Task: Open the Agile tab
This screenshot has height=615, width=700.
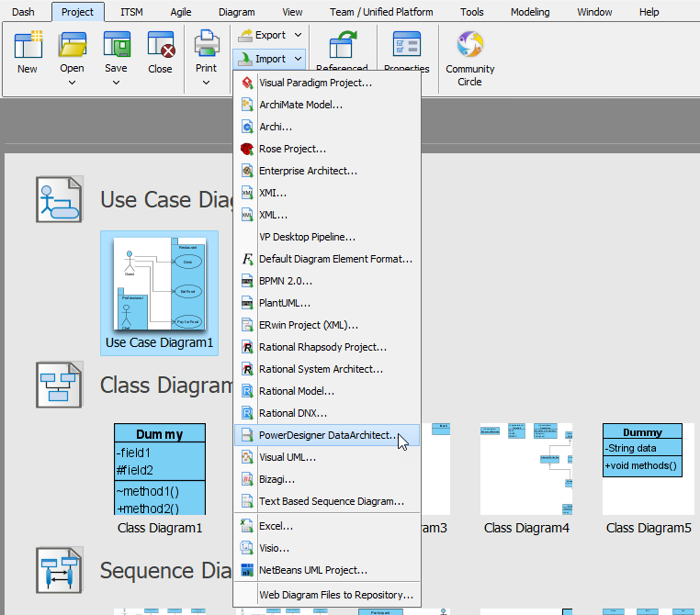Action: point(181,12)
